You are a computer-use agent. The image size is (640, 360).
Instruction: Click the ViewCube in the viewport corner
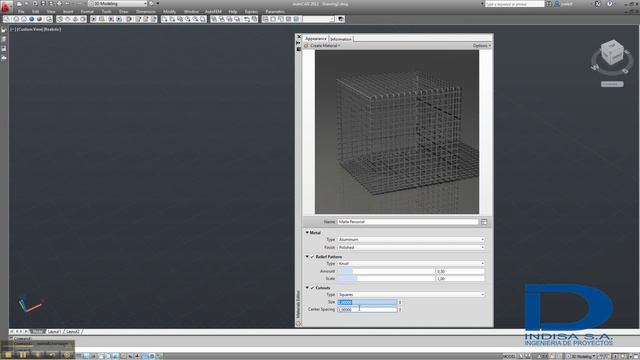tap(612, 53)
